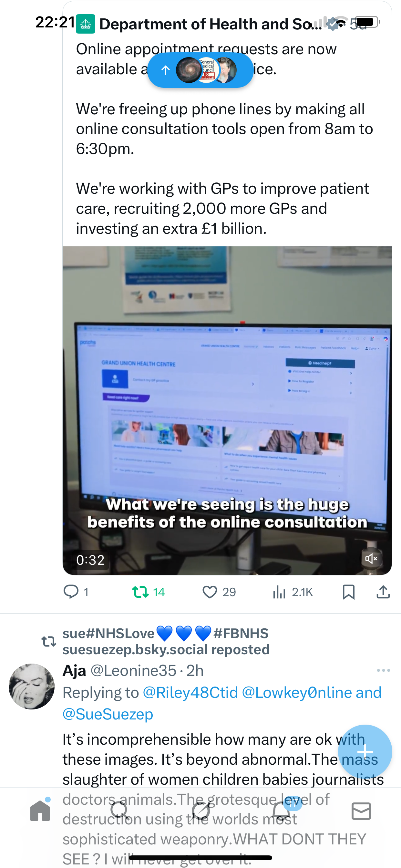Share the Department of Health post

click(383, 592)
